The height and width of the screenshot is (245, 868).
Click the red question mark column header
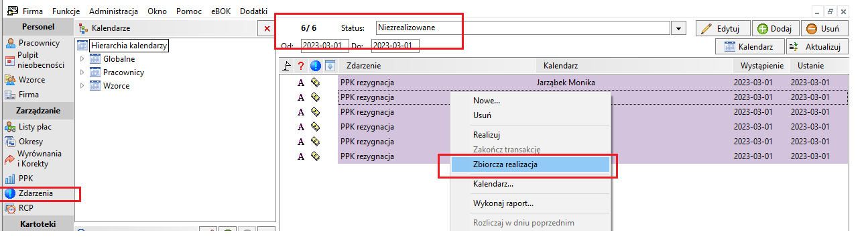pos(301,66)
